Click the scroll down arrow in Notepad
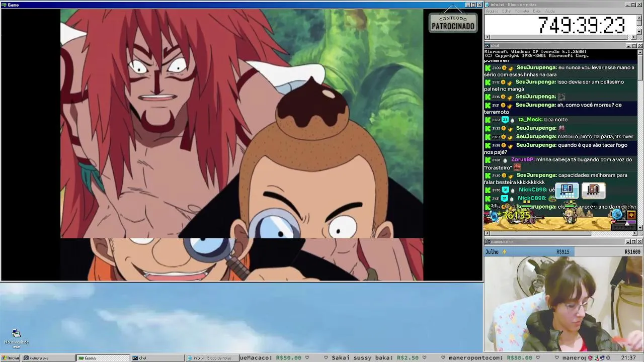 pos(639,32)
